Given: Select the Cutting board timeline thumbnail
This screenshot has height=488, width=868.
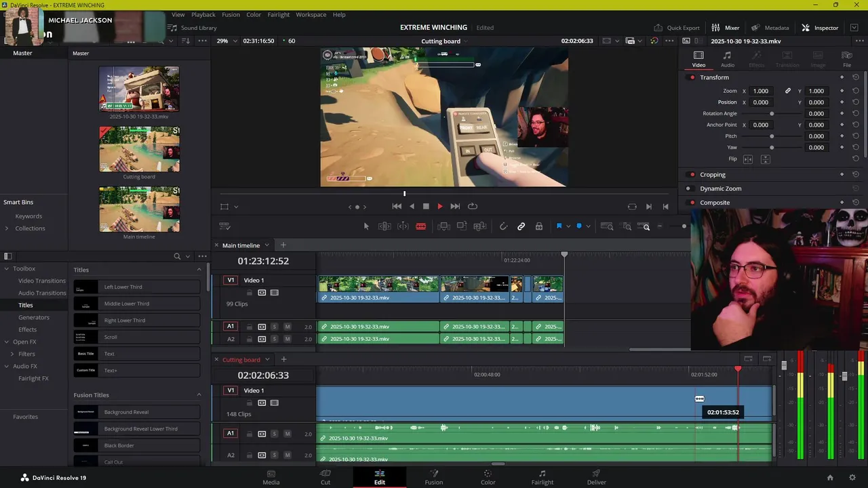Looking at the screenshot, I should (x=139, y=149).
